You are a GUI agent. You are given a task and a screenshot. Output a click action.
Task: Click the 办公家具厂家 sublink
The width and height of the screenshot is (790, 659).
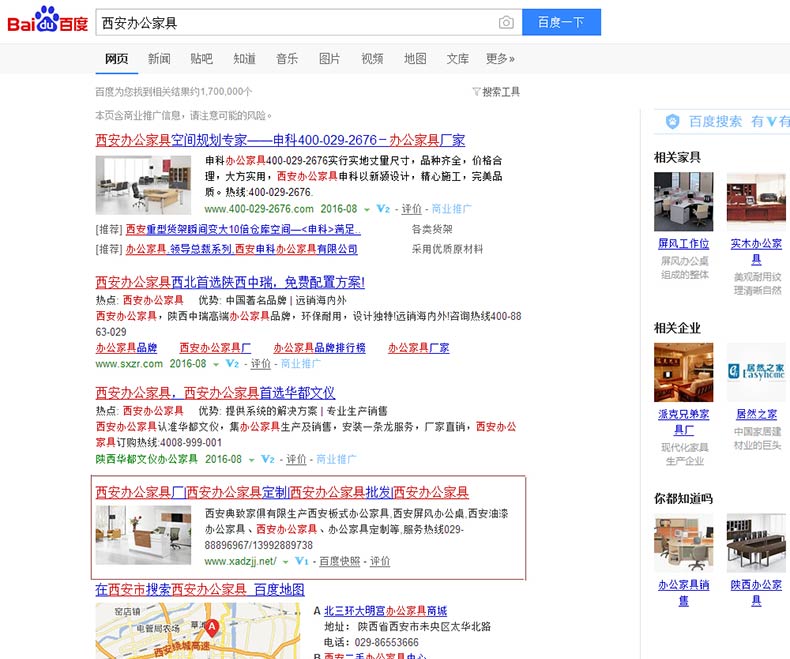pos(418,348)
